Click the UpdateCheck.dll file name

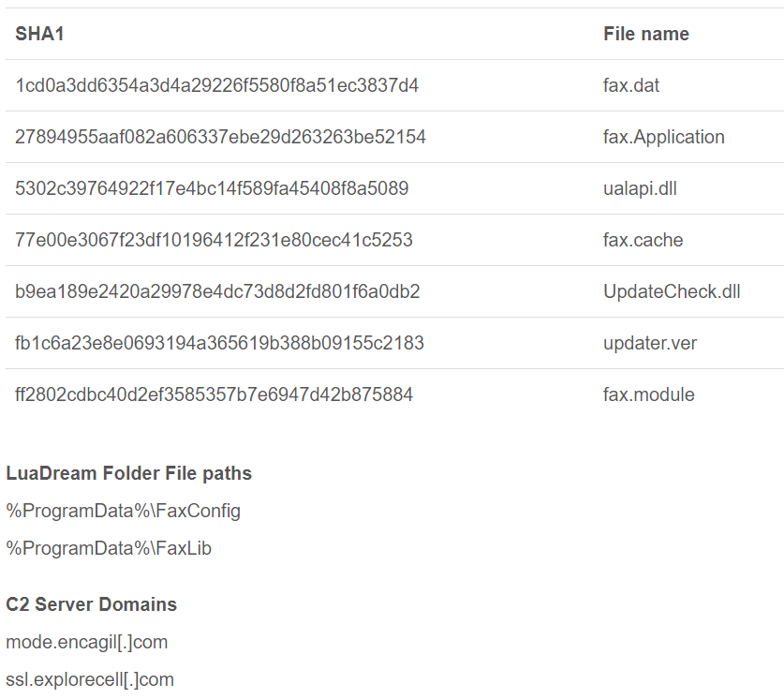pos(672,292)
